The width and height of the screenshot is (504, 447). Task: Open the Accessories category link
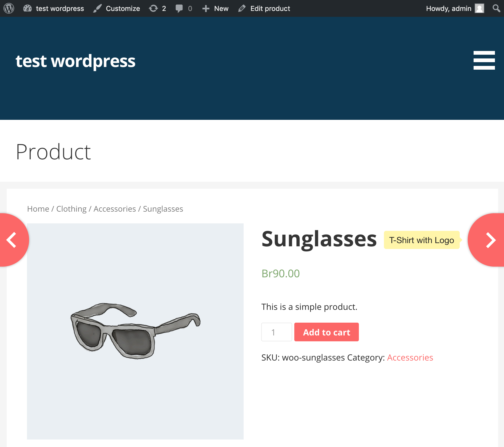coord(410,357)
